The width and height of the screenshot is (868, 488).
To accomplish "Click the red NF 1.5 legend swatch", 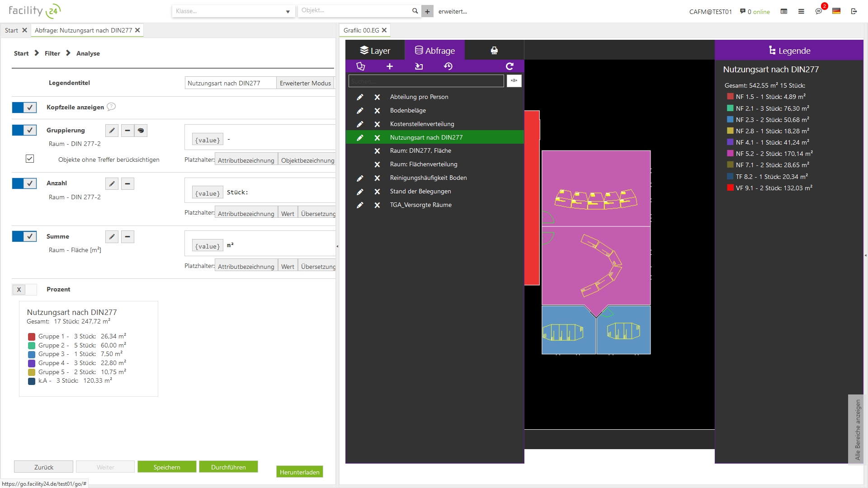I will 730,97.
